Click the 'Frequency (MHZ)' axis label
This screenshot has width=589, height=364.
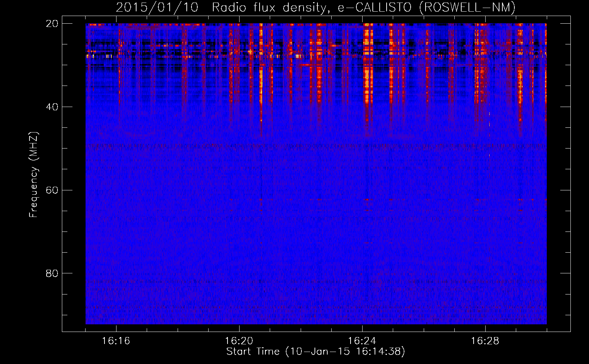pyautogui.click(x=33, y=175)
